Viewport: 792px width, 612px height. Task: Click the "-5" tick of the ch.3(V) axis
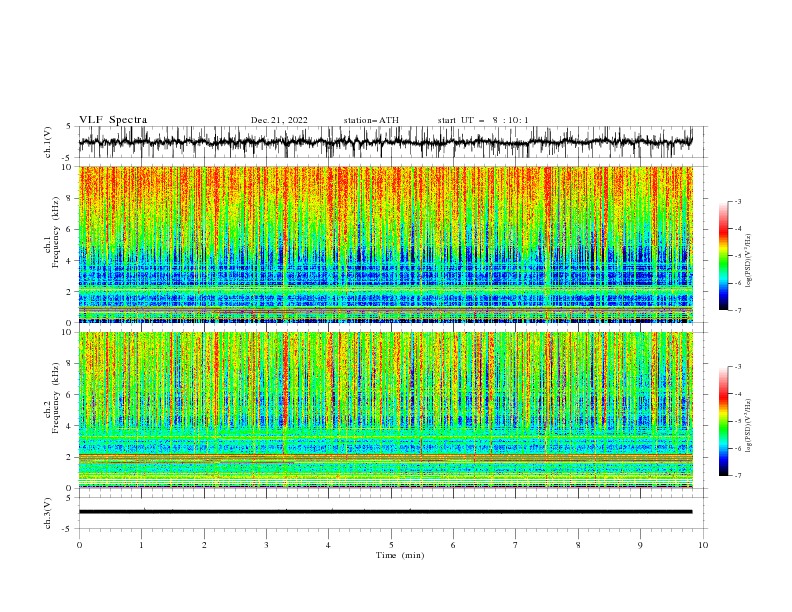(x=68, y=529)
